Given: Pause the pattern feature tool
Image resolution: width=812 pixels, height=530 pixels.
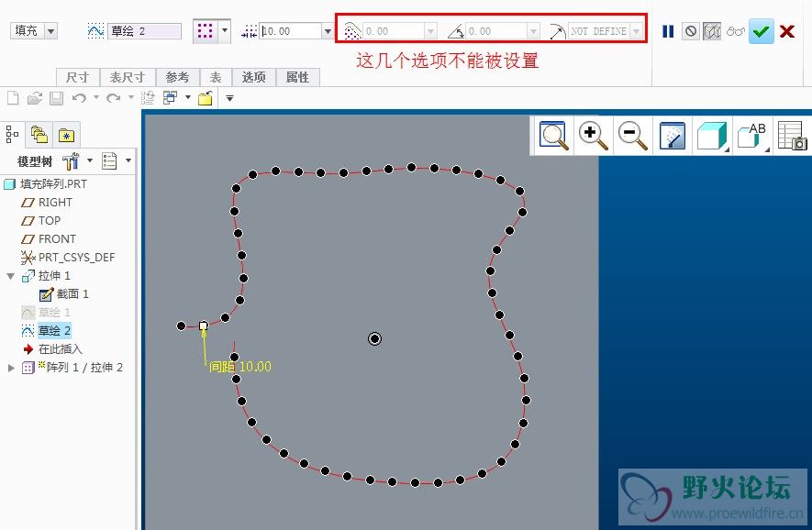Looking at the screenshot, I should click(668, 31).
